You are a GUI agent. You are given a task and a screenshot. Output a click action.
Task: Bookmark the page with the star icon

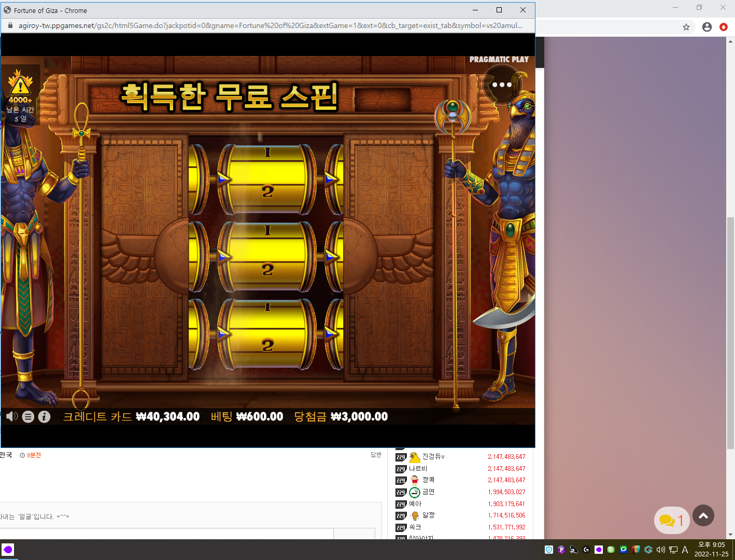686,27
